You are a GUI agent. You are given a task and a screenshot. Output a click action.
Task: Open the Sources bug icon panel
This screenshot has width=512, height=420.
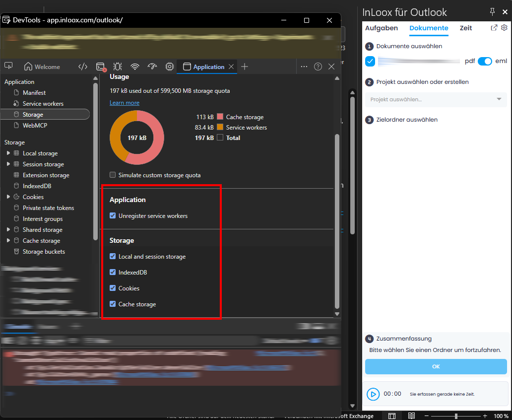pyautogui.click(x=118, y=67)
